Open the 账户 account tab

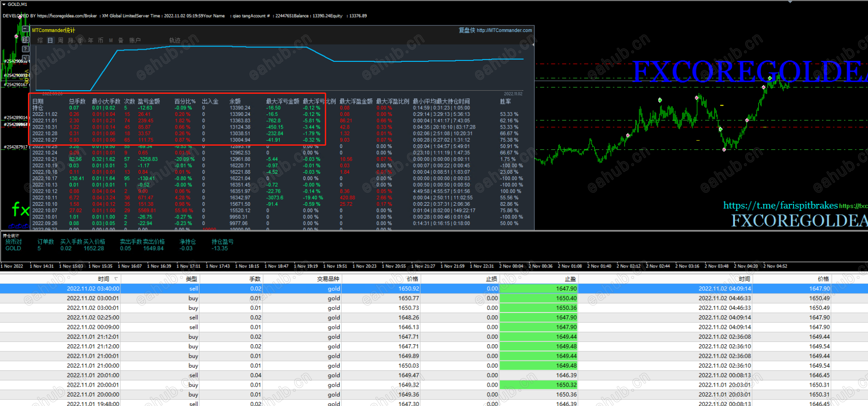point(135,41)
